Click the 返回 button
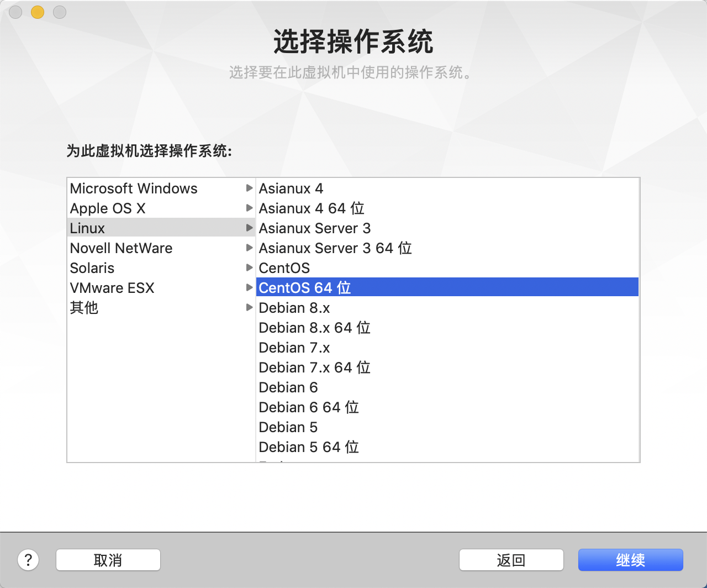 (511, 560)
